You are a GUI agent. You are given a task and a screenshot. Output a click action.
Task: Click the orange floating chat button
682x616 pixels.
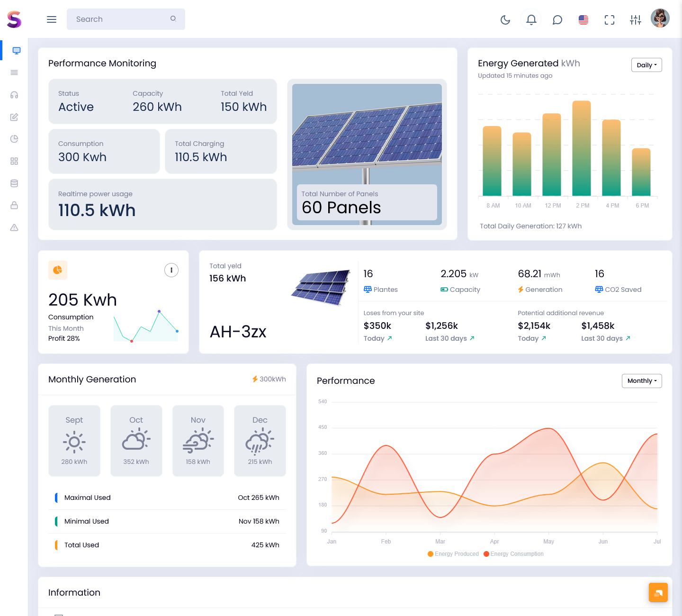(658, 592)
